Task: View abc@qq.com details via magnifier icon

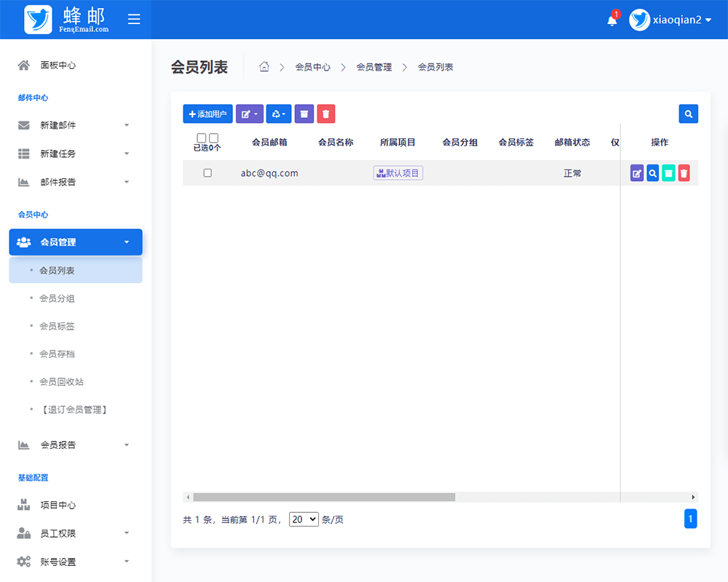Action: tap(652, 172)
